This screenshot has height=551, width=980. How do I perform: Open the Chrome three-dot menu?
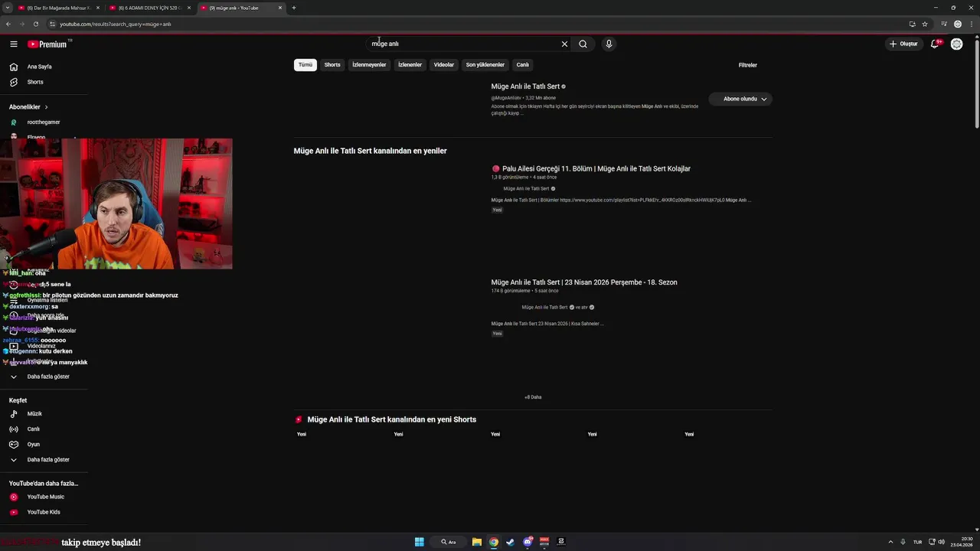pyautogui.click(x=972, y=24)
